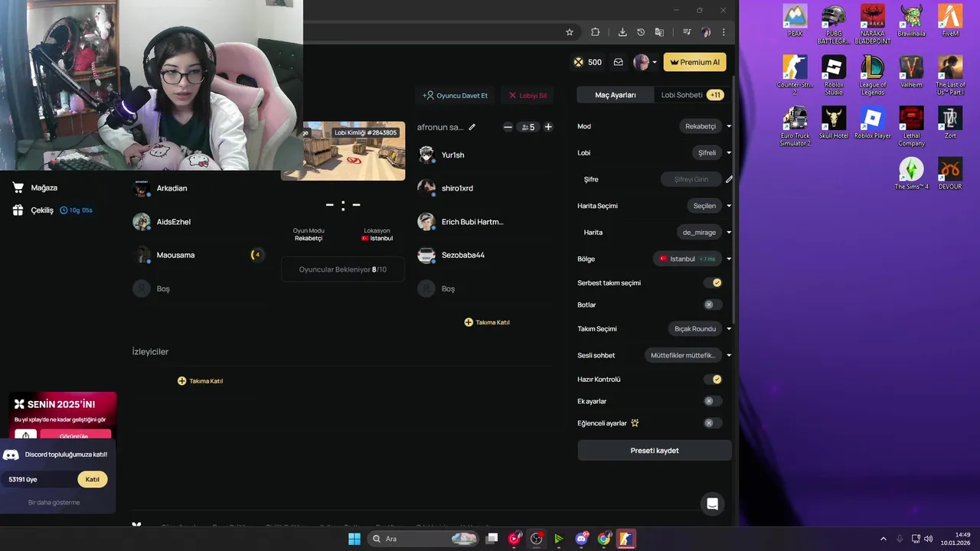Select player Yur1sh in team list
The image size is (980, 551).
[x=452, y=155]
